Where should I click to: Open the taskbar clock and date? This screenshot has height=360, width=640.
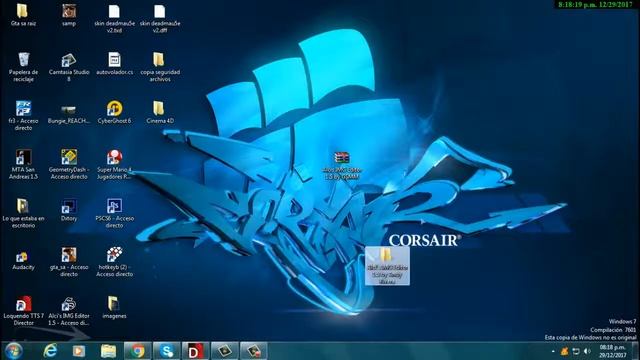[x=612, y=351]
